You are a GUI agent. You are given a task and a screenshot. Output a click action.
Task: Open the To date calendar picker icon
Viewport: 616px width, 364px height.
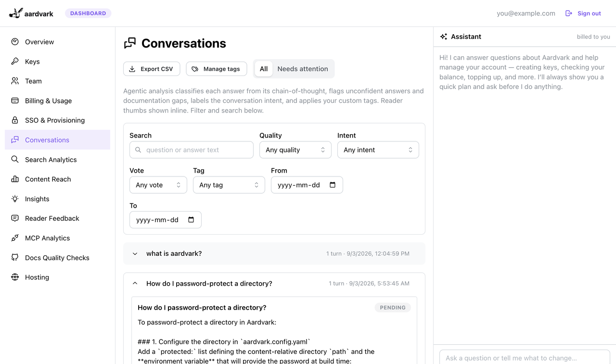(191, 220)
